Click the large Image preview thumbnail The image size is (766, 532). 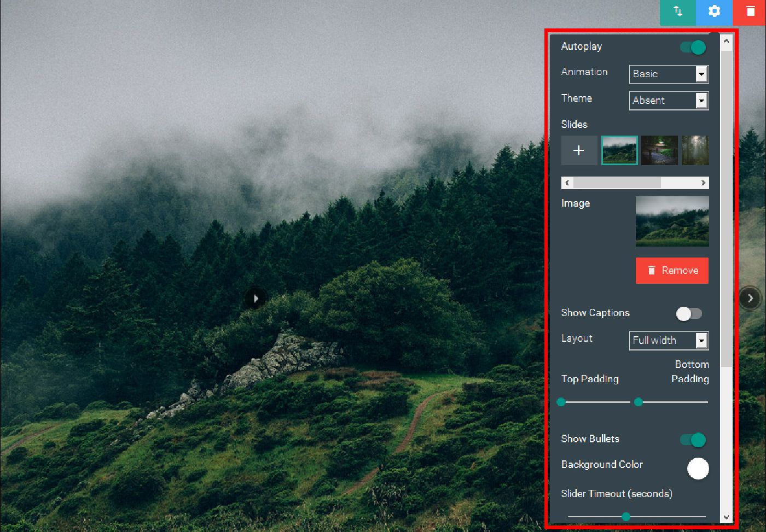(672, 221)
